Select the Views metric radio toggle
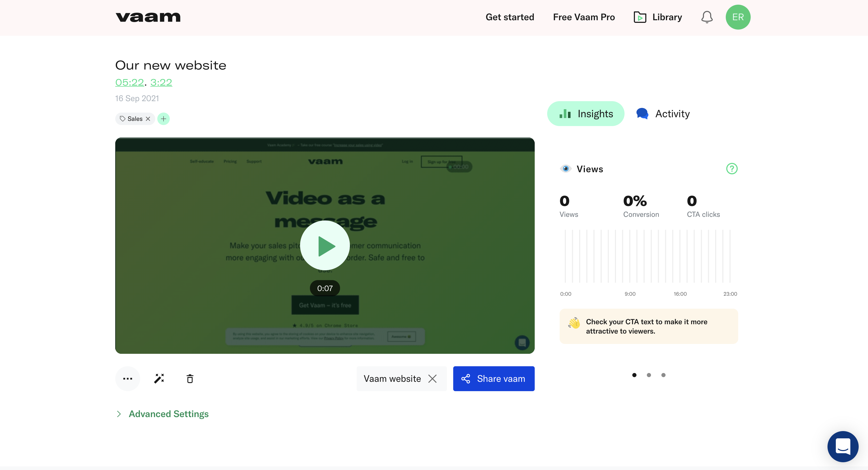The width and height of the screenshot is (868, 470). 565,169
